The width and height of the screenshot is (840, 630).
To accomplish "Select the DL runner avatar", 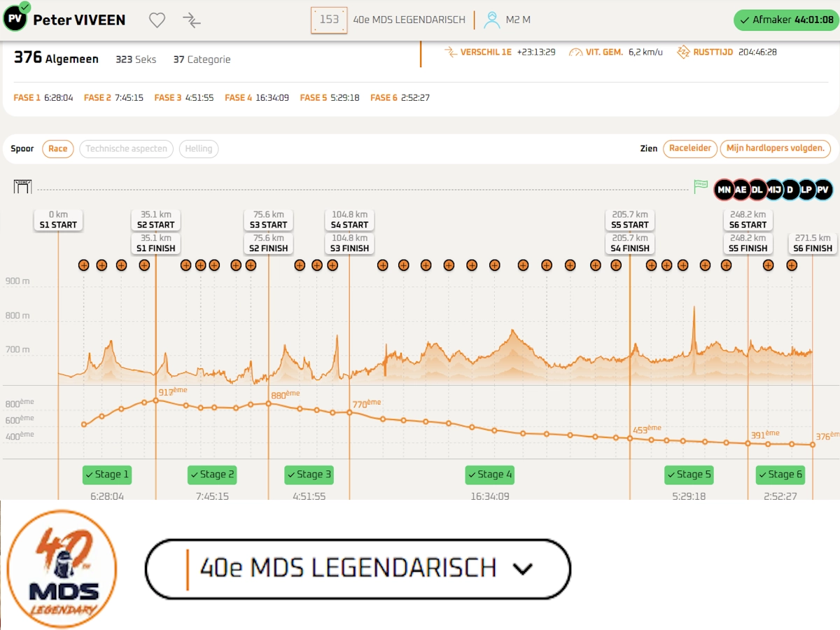I will point(757,189).
